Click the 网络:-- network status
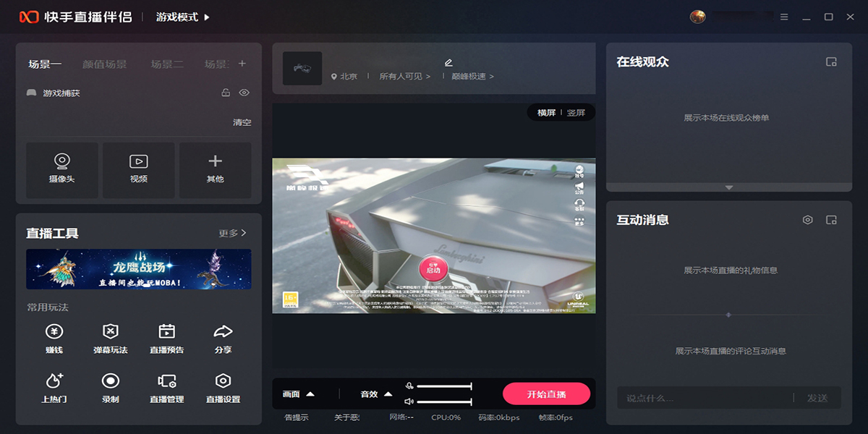Image resolution: width=868 pixels, height=434 pixels. pos(401,417)
